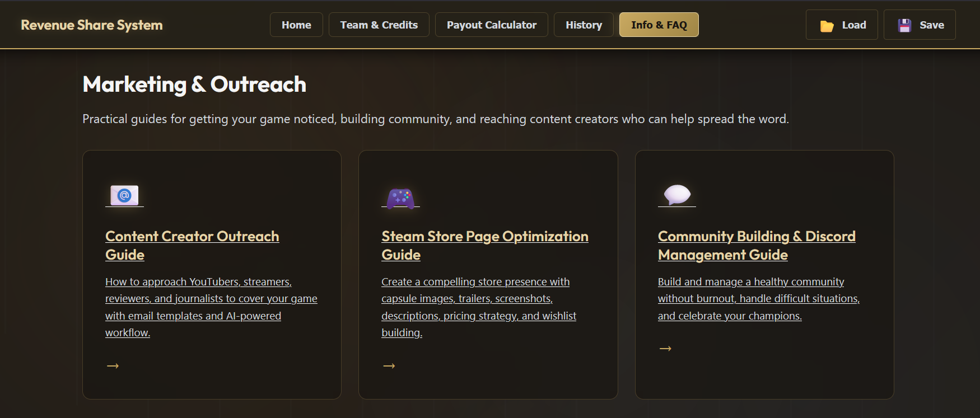Click the floppy disk icon beside Save

tap(904, 25)
